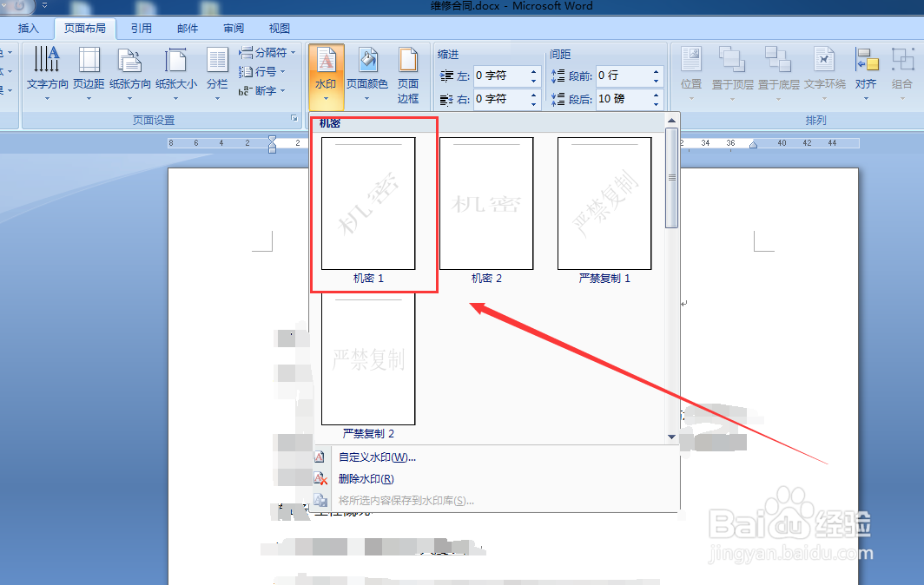924x585 pixels.
Task: Click the left indent icon
Action: (x=446, y=76)
